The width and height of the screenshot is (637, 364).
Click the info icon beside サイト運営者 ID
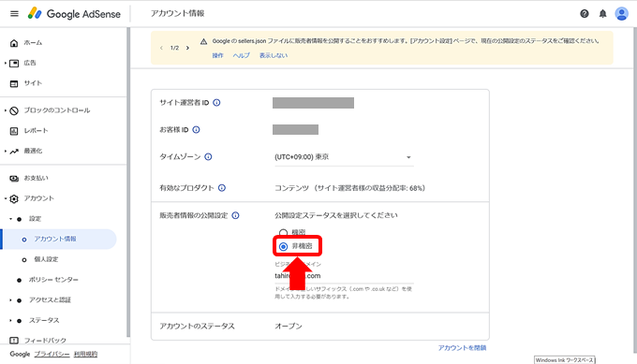[216, 103]
